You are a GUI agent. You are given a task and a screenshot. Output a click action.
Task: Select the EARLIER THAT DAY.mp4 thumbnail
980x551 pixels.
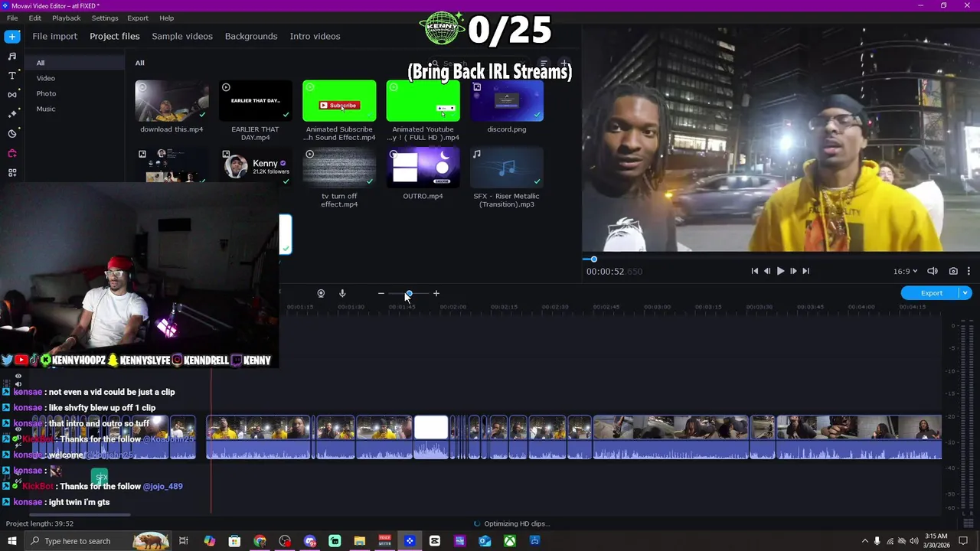click(255, 101)
